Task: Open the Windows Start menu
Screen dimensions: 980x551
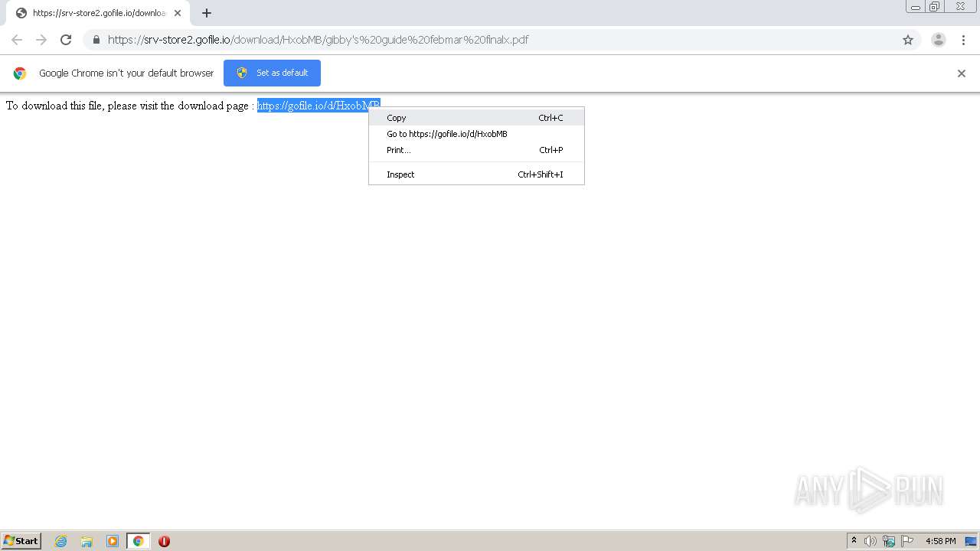Action: (x=21, y=540)
